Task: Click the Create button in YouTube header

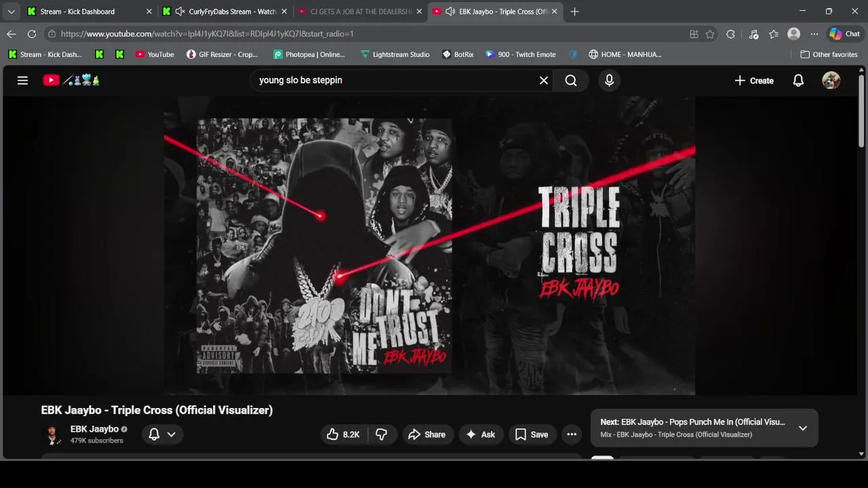Action: (753, 80)
